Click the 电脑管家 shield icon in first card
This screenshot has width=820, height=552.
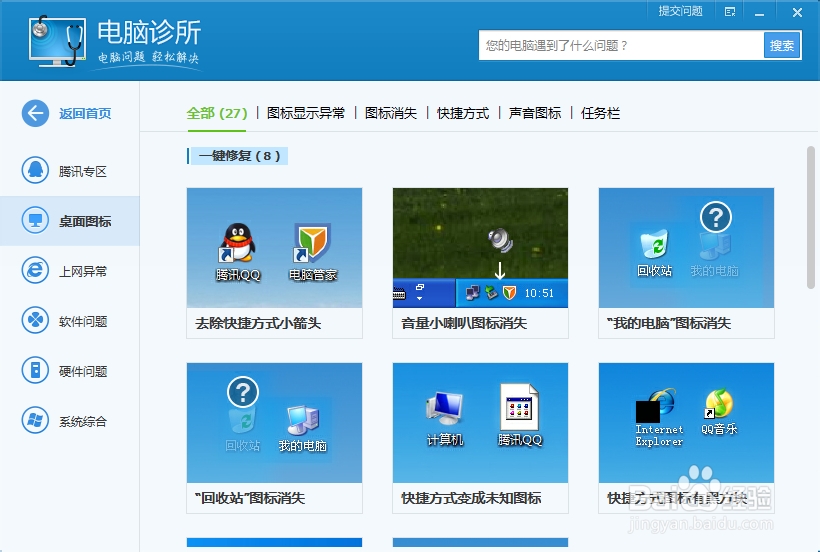click(x=312, y=243)
